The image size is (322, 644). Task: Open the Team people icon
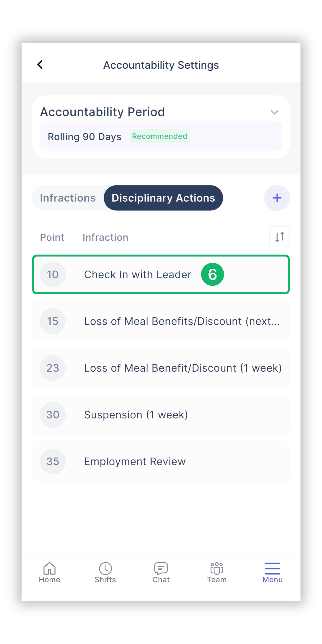pos(217,568)
